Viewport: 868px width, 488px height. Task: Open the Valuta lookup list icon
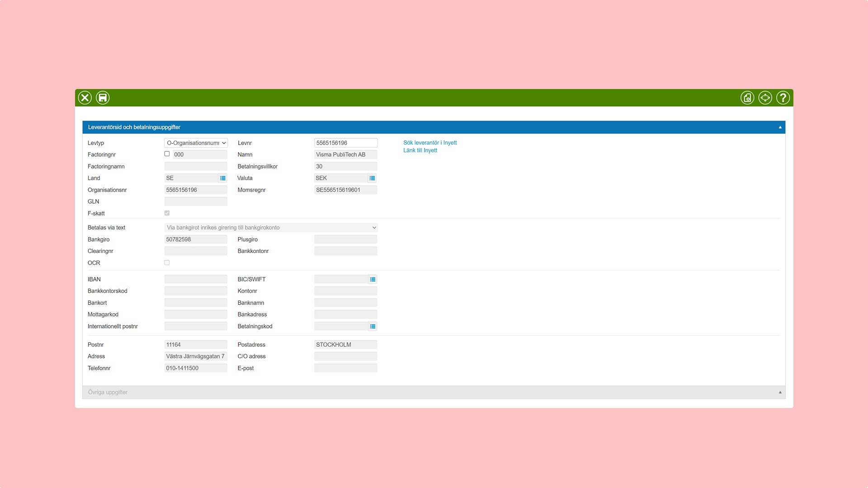click(373, 178)
